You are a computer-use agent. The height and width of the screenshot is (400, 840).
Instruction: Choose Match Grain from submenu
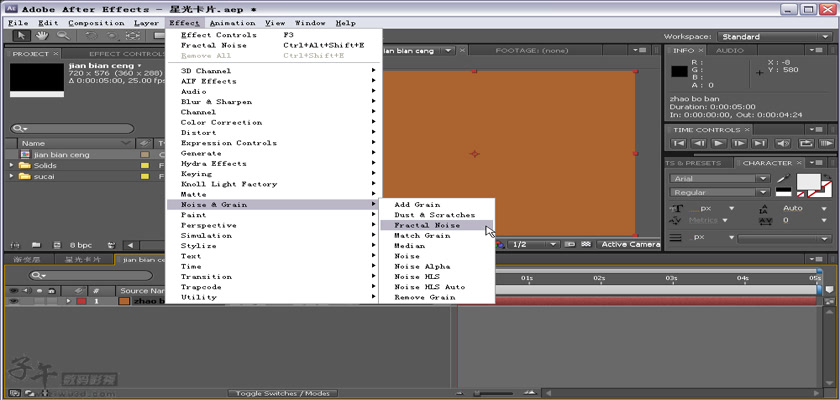437,236
